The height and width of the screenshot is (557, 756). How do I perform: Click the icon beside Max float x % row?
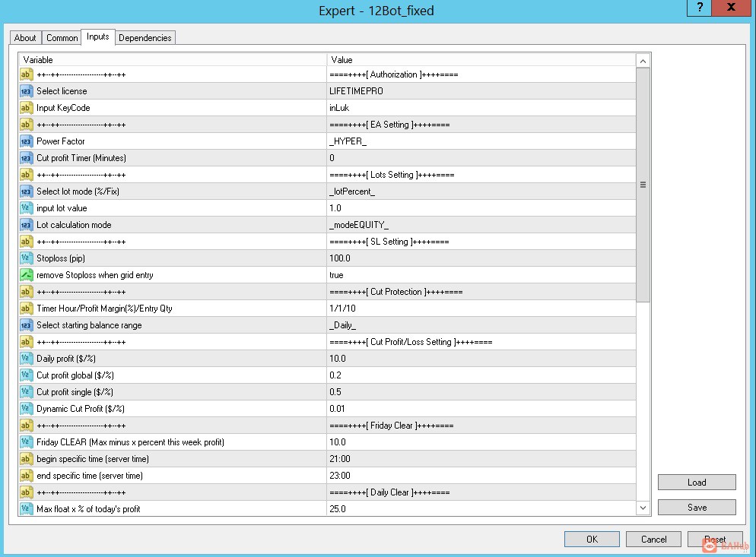click(x=26, y=509)
